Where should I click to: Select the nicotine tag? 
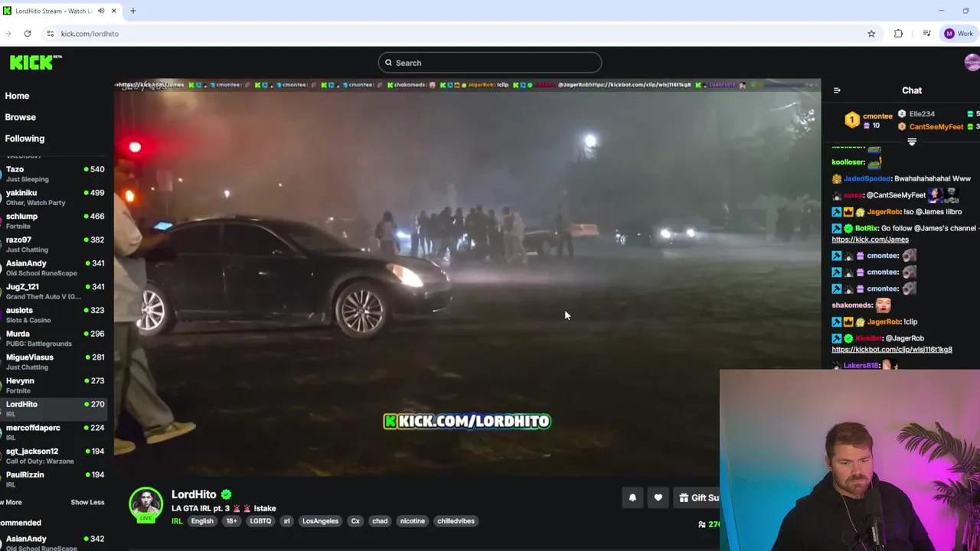click(x=412, y=521)
